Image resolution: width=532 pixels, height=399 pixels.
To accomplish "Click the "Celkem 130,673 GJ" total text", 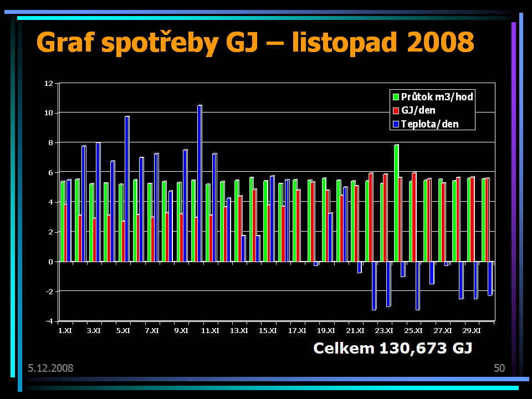I will click(392, 348).
